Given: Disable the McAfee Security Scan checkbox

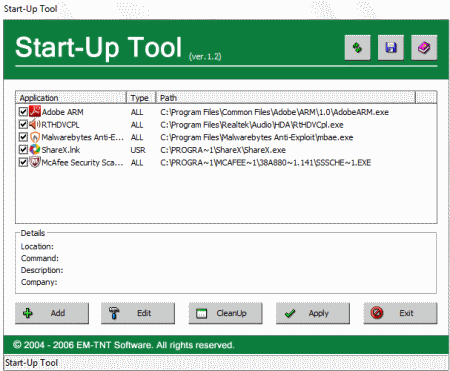Looking at the screenshot, I should click(23, 162).
